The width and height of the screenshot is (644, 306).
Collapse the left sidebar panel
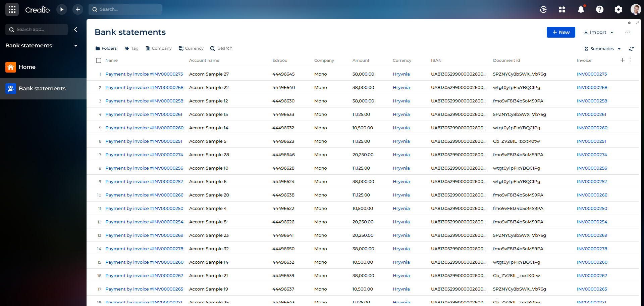(75, 30)
